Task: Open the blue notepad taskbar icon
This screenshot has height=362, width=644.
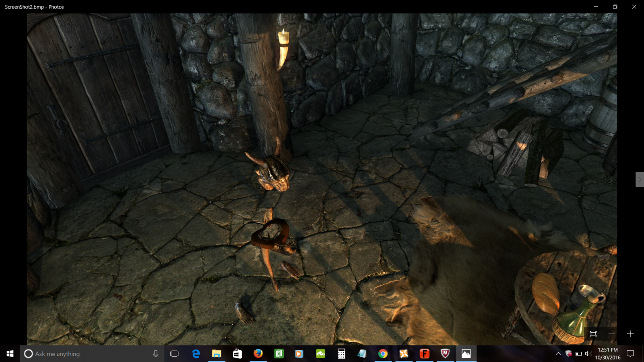Action: 362,354
